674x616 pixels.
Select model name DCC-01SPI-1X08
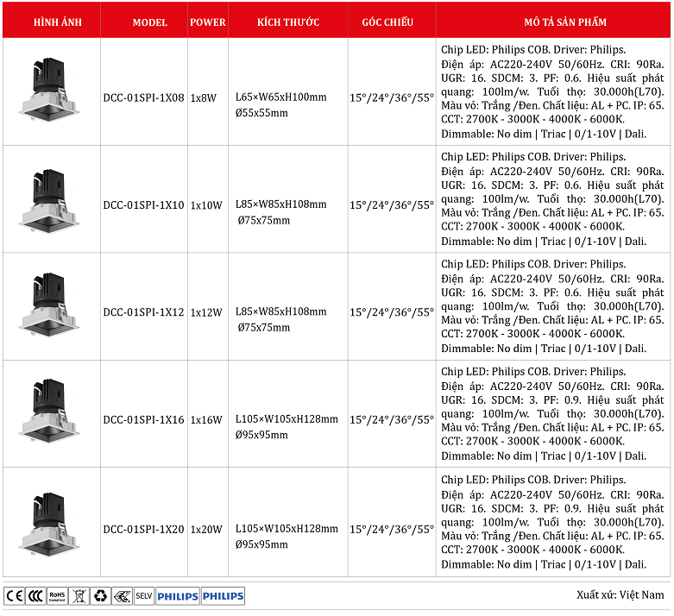pyautogui.click(x=143, y=98)
